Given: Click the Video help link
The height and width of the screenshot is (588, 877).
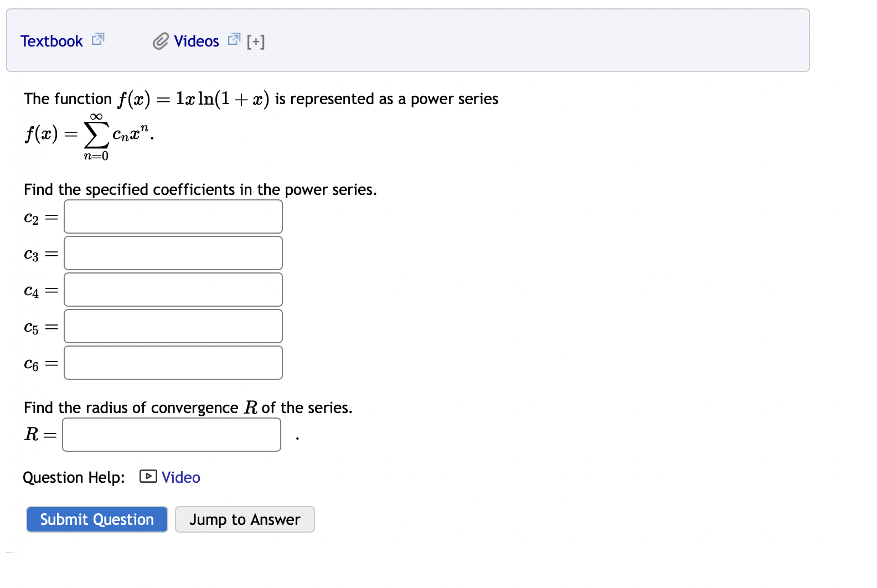Looking at the screenshot, I should click(x=180, y=477).
